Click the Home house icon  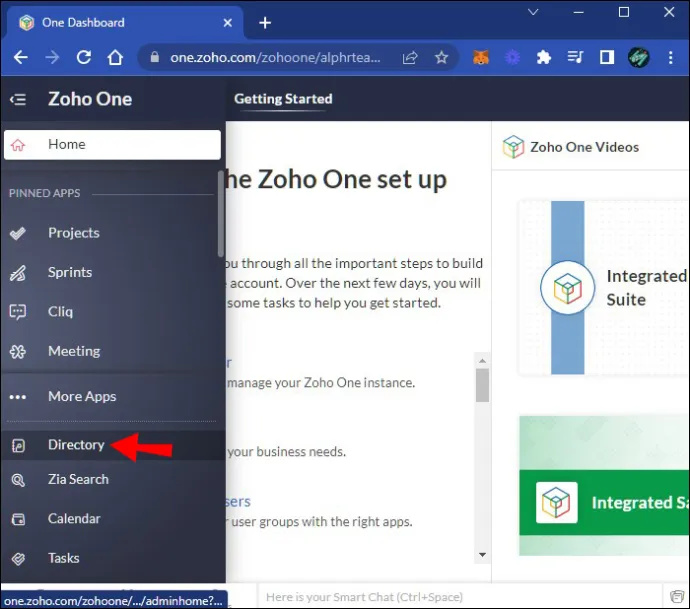[18, 145]
